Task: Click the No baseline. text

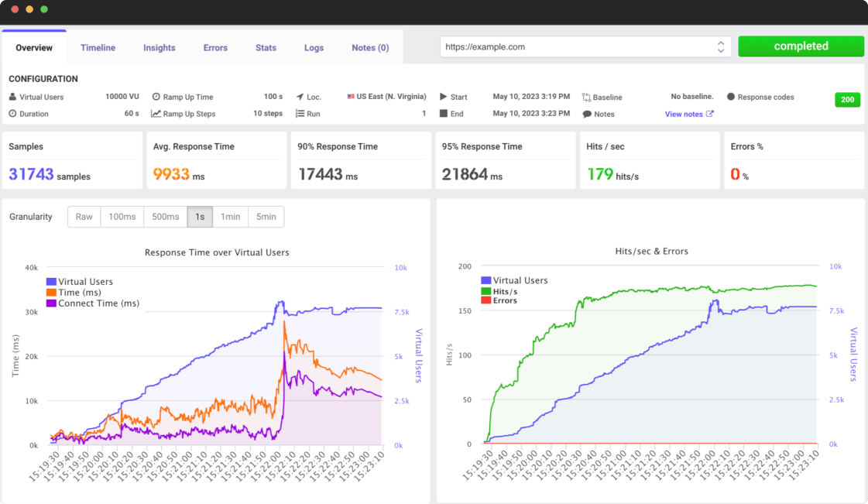Action: pos(692,96)
